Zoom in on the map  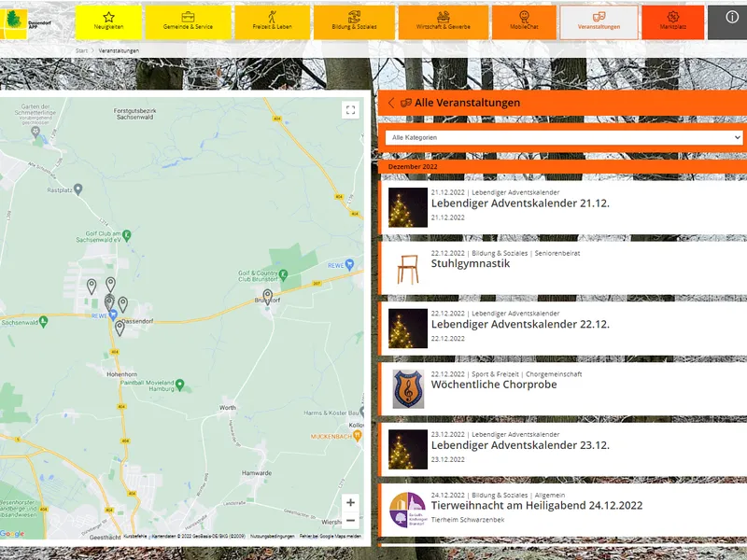click(x=351, y=502)
